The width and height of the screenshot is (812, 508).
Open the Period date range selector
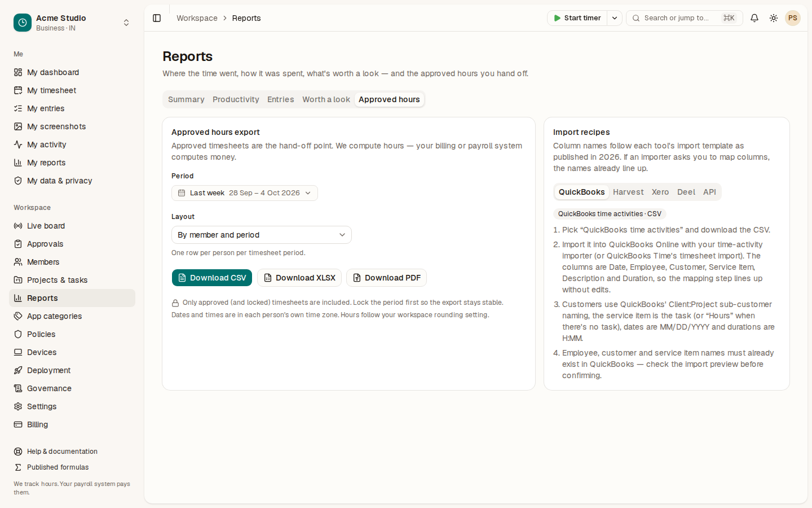pos(245,193)
